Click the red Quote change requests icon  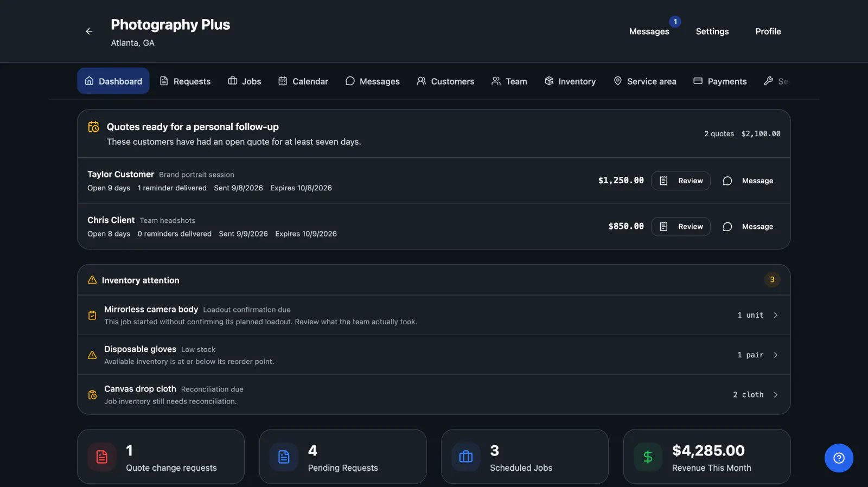tap(102, 457)
